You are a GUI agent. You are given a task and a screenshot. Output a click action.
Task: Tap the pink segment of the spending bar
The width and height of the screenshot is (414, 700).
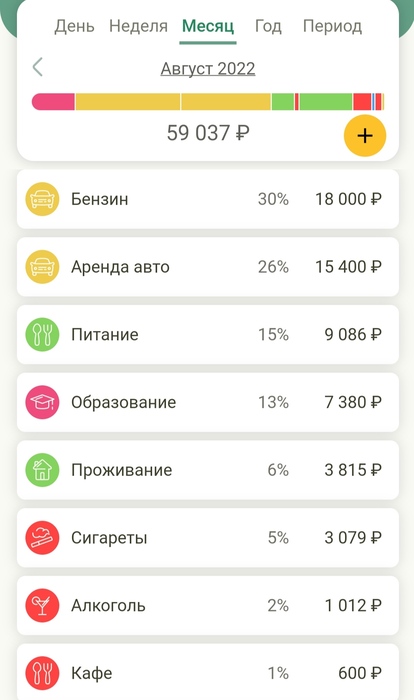tap(53, 102)
